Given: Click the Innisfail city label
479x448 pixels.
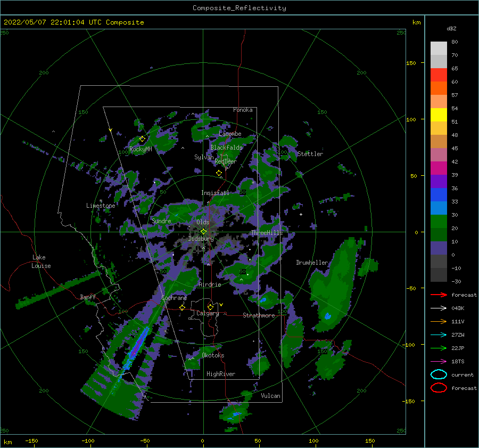Looking at the screenshot, I should coord(215,193).
